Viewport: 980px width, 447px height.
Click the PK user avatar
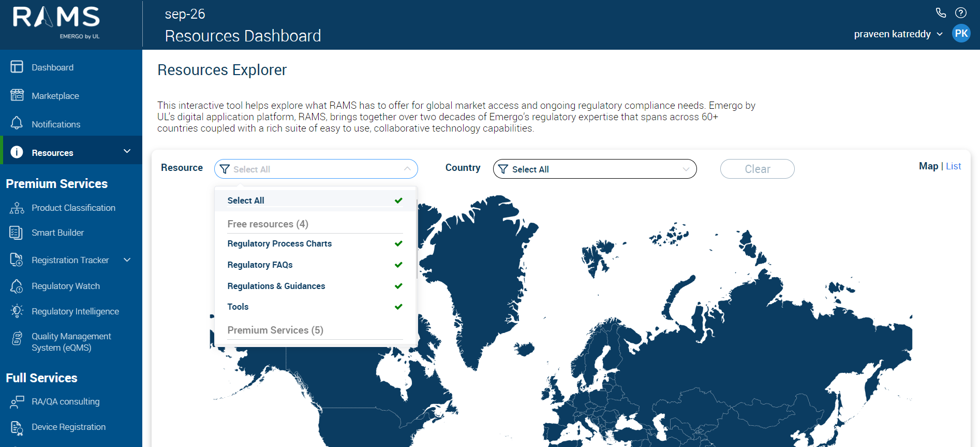tap(961, 34)
